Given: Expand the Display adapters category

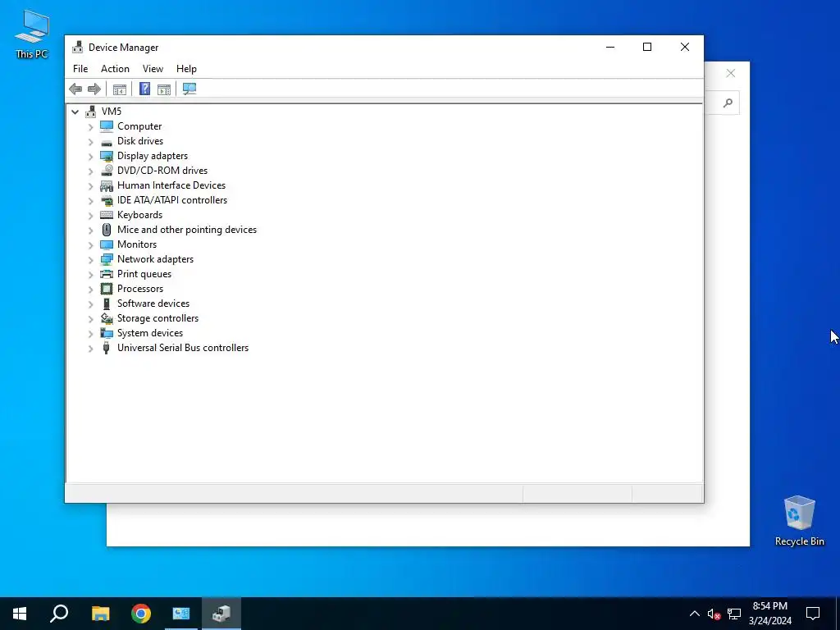Looking at the screenshot, I should 90,157.
